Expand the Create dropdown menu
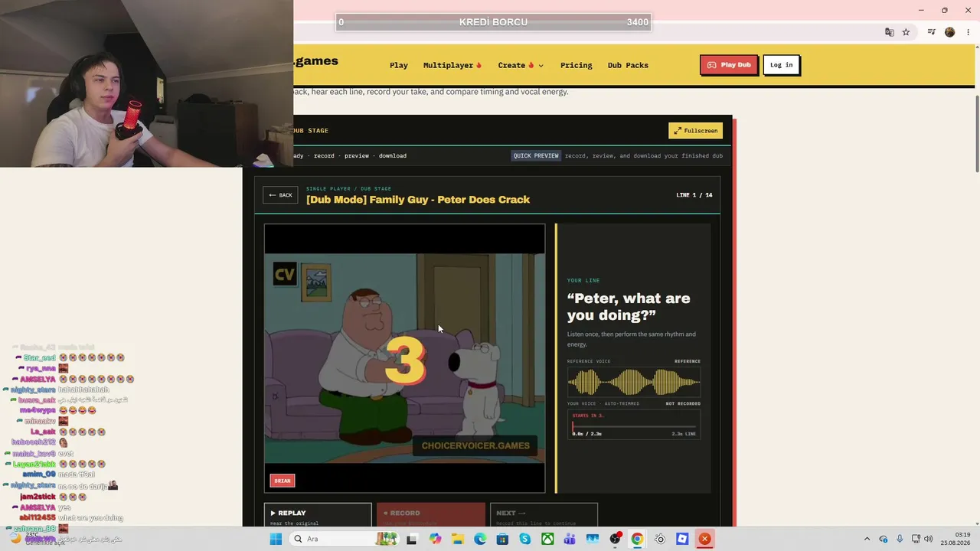The height and width of the screenshot is (551, 980). click(x=521, y=65)
